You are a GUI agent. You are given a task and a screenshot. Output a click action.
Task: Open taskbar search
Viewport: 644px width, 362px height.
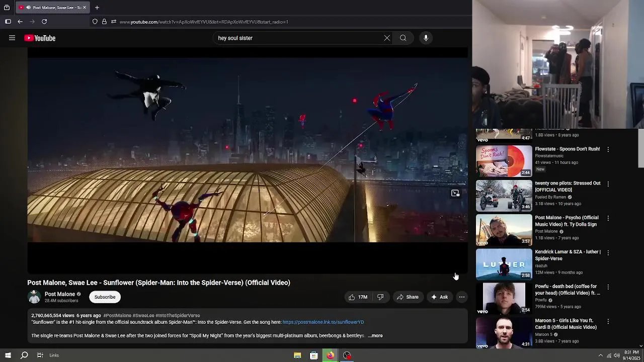[24, 355]
